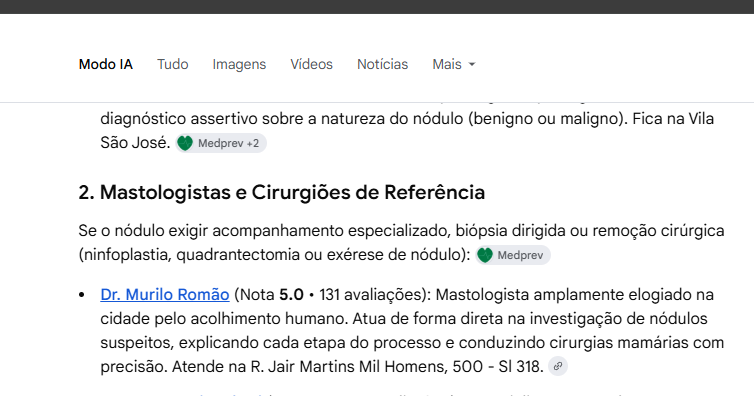Click the 'São José.' text

[x=135, y=143]
